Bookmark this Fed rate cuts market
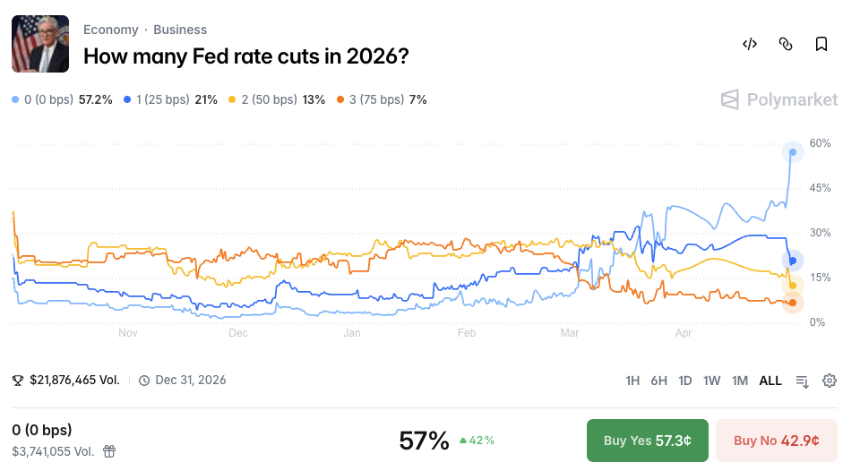The height and width of the screenshot is (471, 860). (821, 44)
